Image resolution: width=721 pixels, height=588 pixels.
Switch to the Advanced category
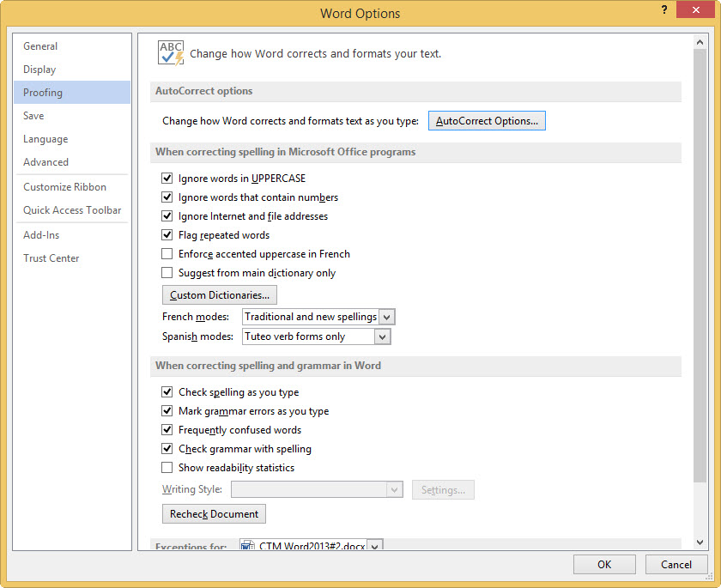click(46, 162)
